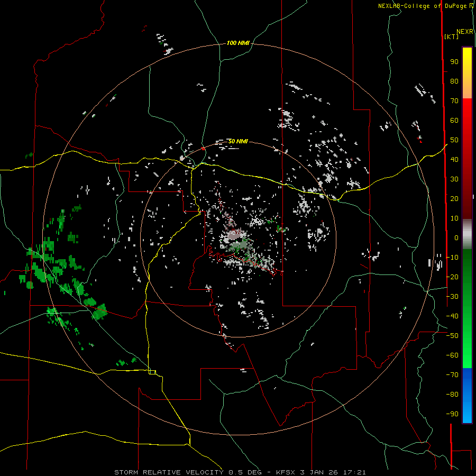Image resolution: width=476 pixels, height=476 pixels.
Task: Click the -20 value on velocity scale
Action: (452, 277)
